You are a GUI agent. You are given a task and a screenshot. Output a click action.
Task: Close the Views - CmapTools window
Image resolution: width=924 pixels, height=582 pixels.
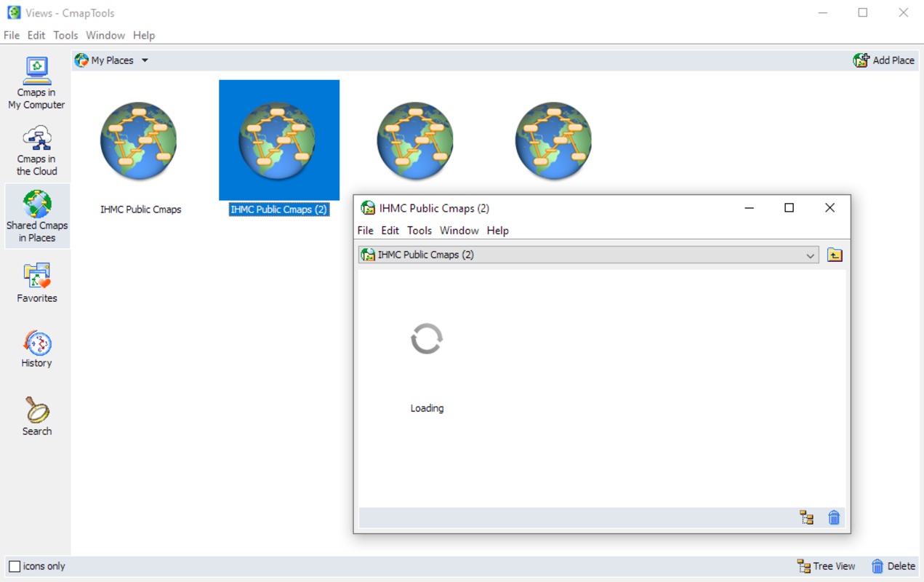tap(904, 12)
